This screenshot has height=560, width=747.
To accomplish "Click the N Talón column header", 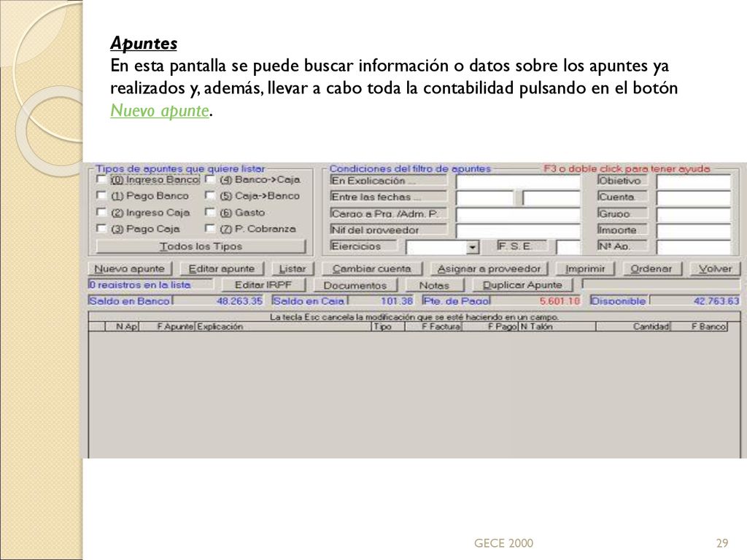I will click(557, 327).
